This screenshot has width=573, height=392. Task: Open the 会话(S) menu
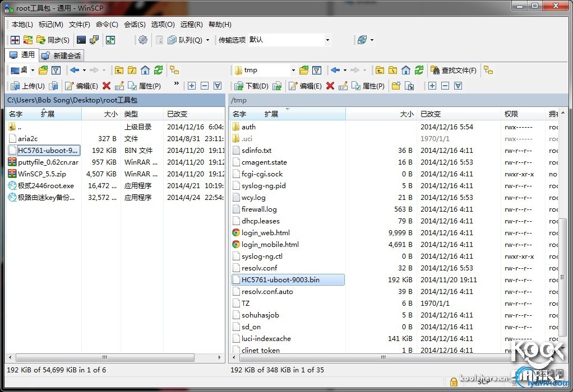coord(135,25)
